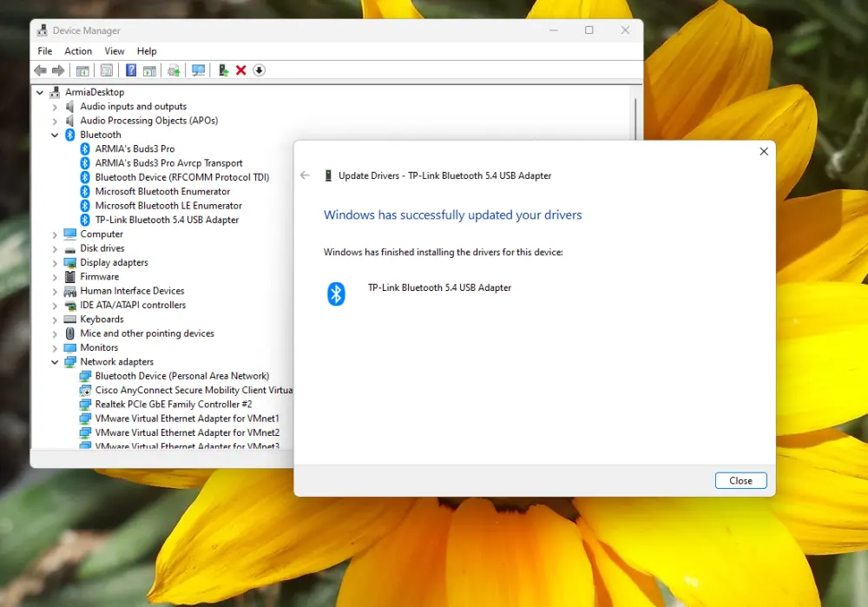Click the Update device driver toolbar icon

(223, 70)
